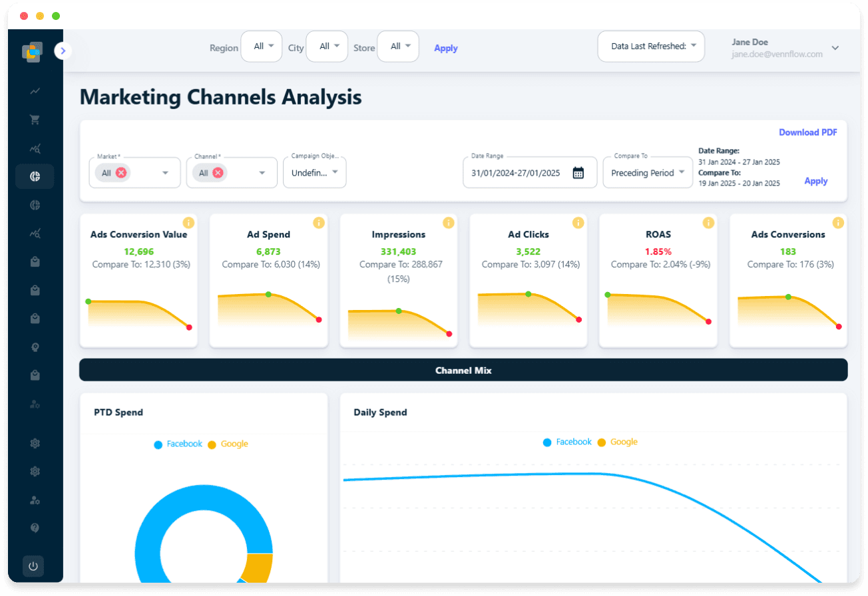Click the value 12,696

point(138,251)
